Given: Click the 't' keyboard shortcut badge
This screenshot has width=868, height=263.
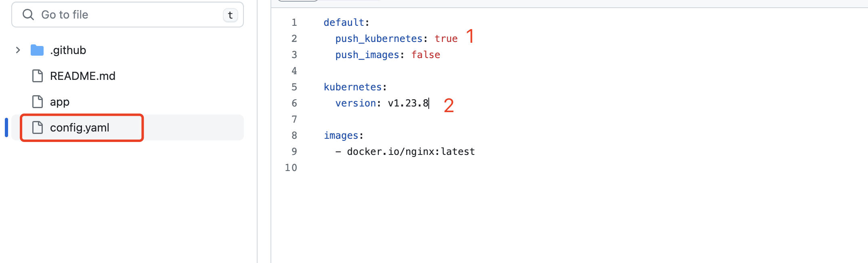Looking at the screenshot, I should pyautogui.click(x=230, y=15).
